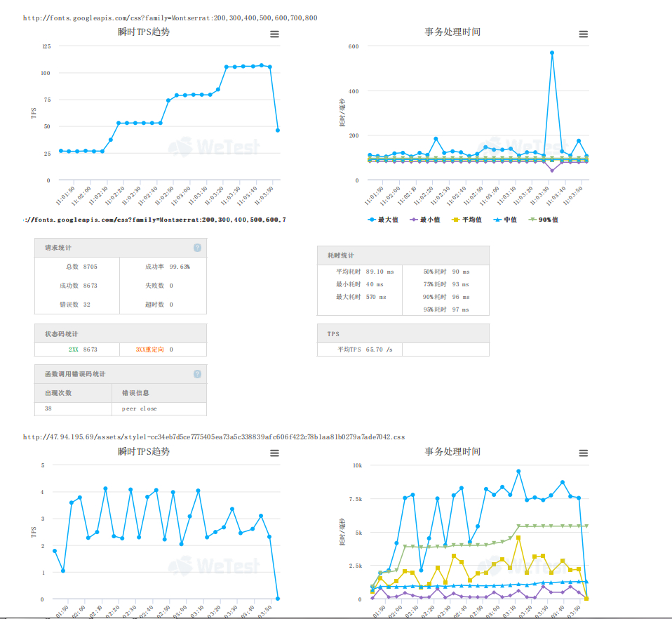Open hamburger menu of second 事务处理时间 chart

click(584, 453)
